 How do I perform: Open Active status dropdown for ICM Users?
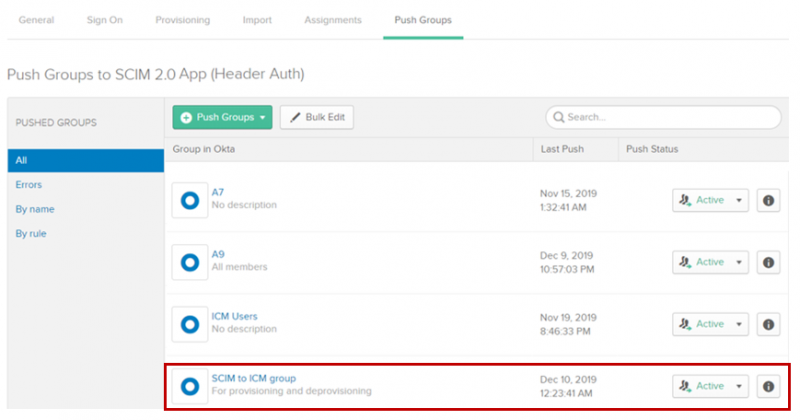pyautogui.click(x=710, y=325)
